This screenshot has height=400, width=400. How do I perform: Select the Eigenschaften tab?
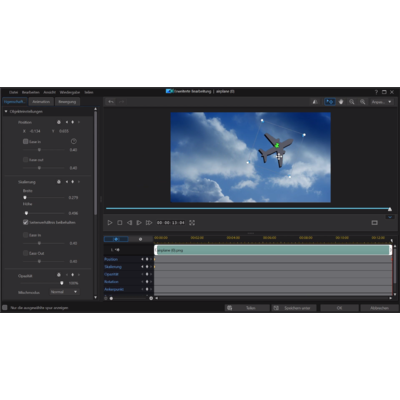coord(14,102)
